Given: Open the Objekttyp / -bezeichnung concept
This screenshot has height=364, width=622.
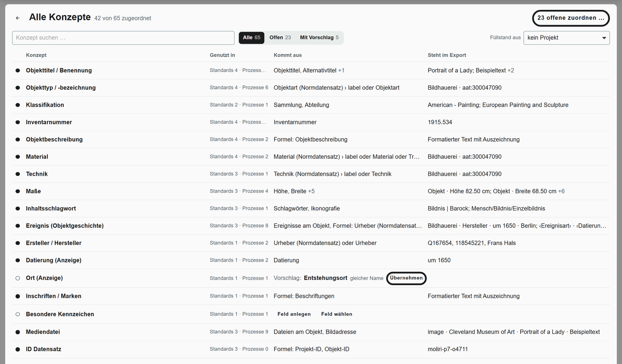Looking at the screenshot, I should pyautogui.click(x=61, y=87).
